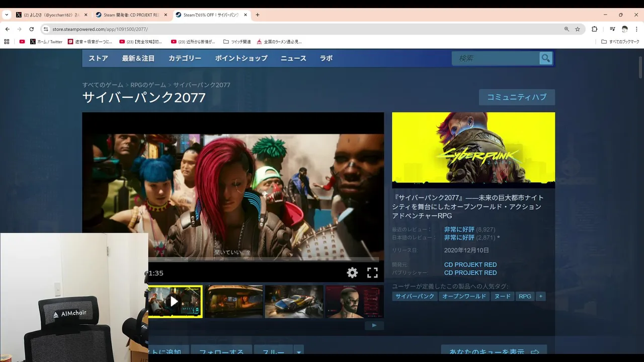Image resolution: width=644 pixels, height=362 pixels.
Task: Open the 全国のラーメン bookmark
Action: pyautogui.click(x=279, y=42)
